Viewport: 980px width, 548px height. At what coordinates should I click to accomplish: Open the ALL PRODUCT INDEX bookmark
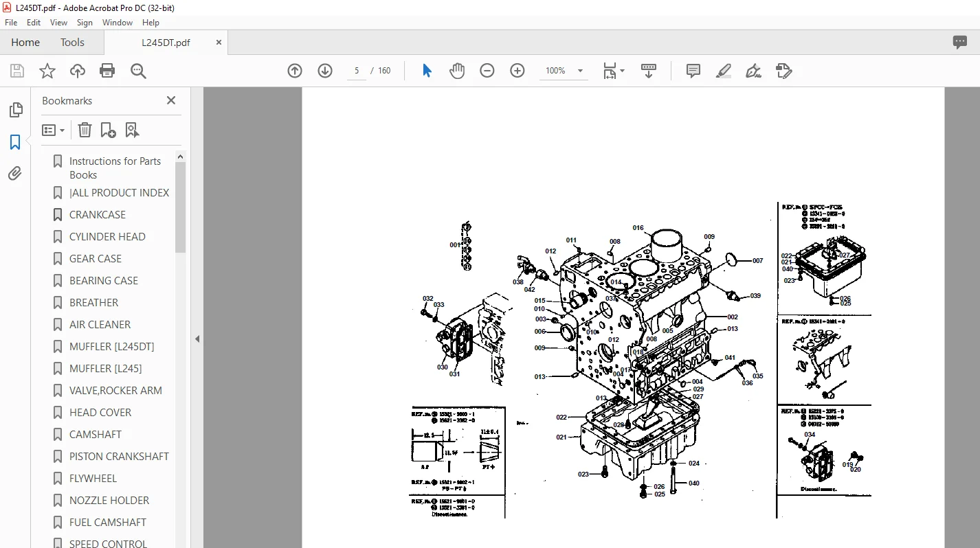(x=119, y=193)
